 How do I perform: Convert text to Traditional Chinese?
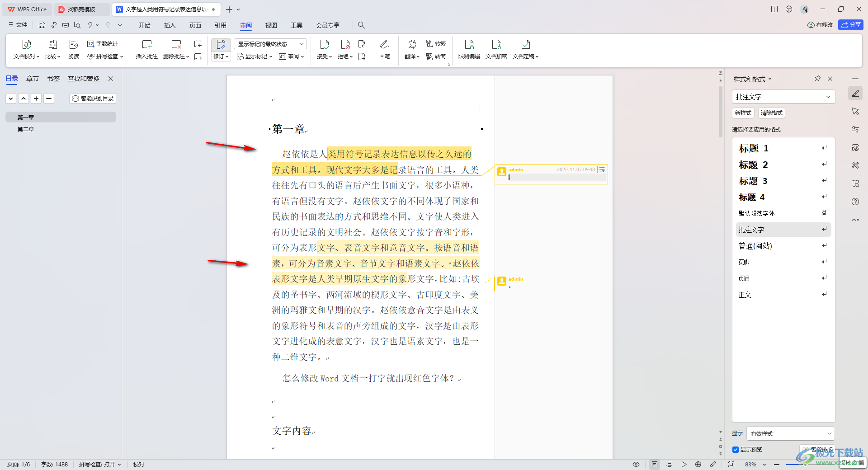click(436, 44)
